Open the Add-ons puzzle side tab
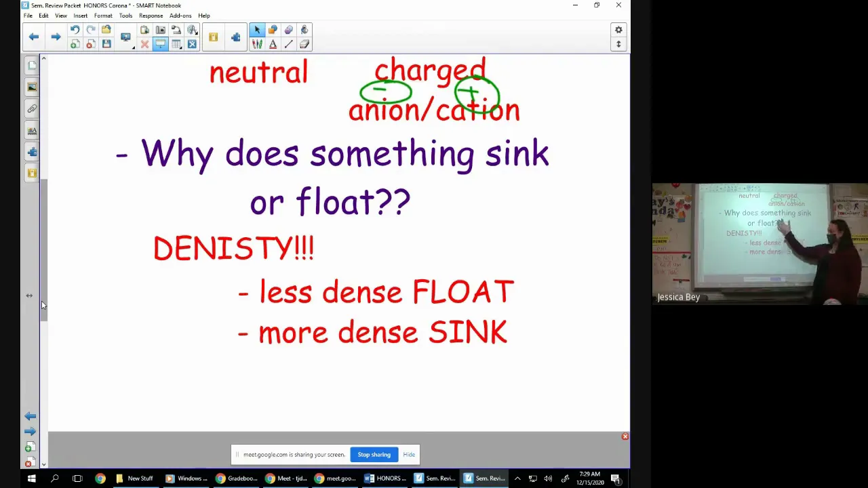868x488 pixels. pyautogui.click(x=32, y=152)
